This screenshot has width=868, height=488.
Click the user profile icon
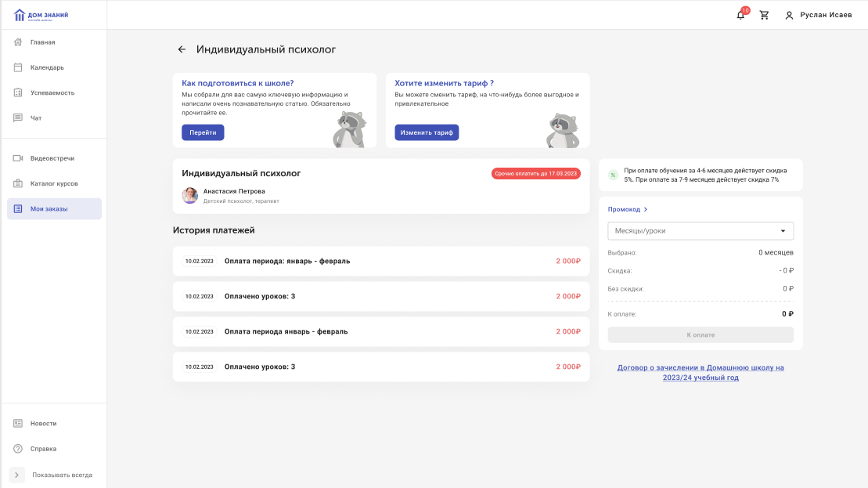pyautogui.click(x=790, y=16)
